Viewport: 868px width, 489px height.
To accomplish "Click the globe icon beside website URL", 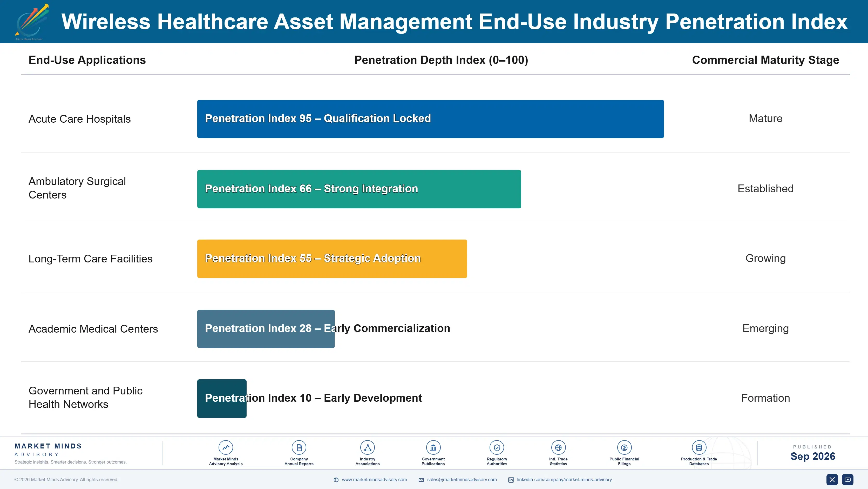I will 336,480.
